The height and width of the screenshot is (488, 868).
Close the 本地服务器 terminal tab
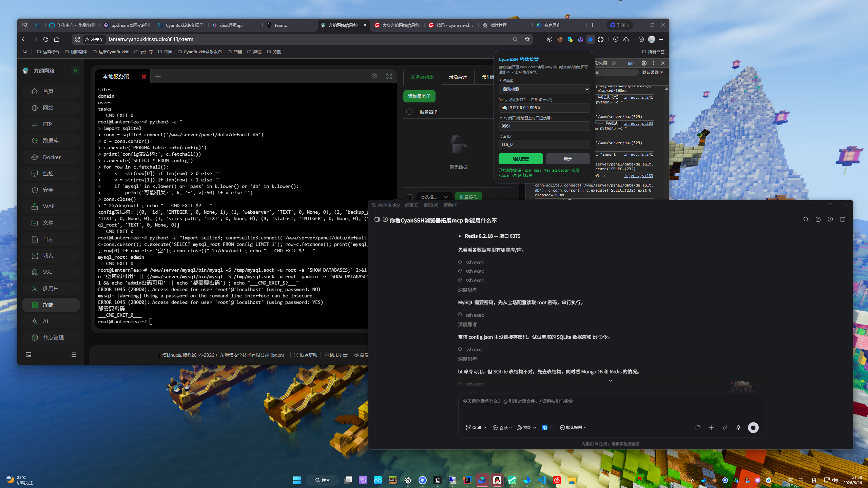[x=144, y=76]
